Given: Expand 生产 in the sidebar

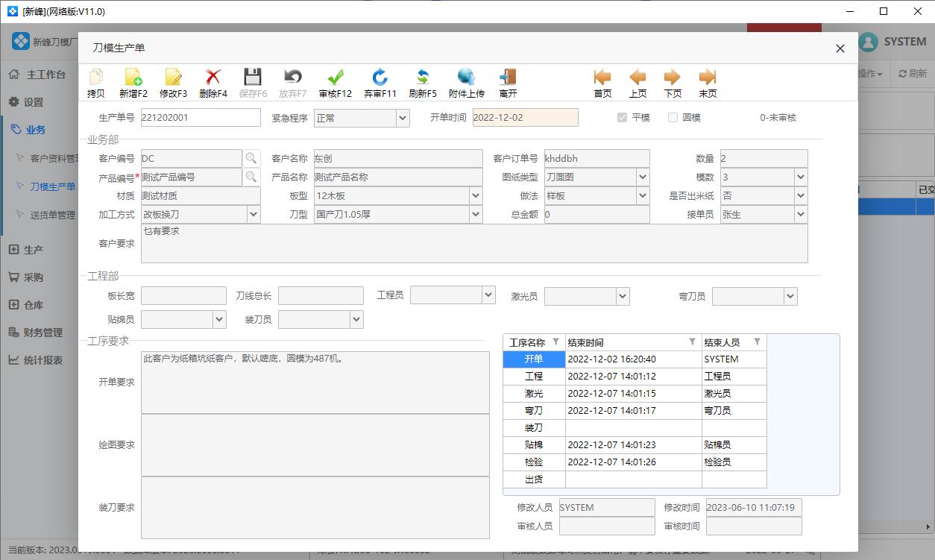Looking at the screenshot, I should point(27,250).
